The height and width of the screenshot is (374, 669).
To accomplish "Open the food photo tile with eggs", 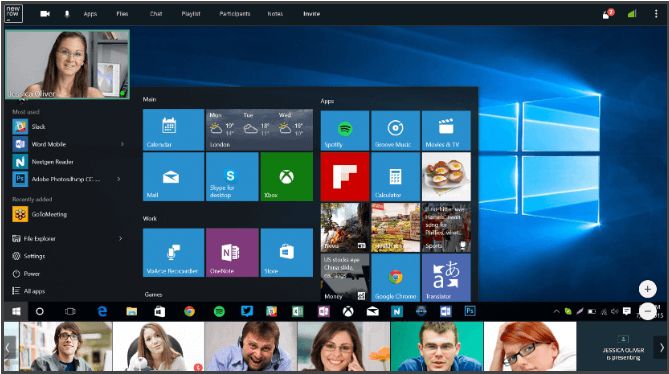I will 446,177.
